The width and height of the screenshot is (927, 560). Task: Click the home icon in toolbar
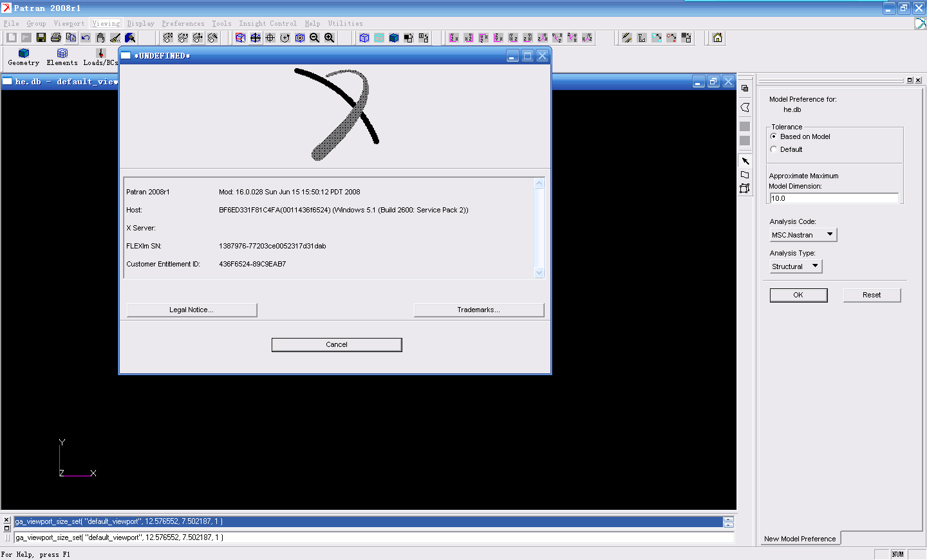click(718, 38)
